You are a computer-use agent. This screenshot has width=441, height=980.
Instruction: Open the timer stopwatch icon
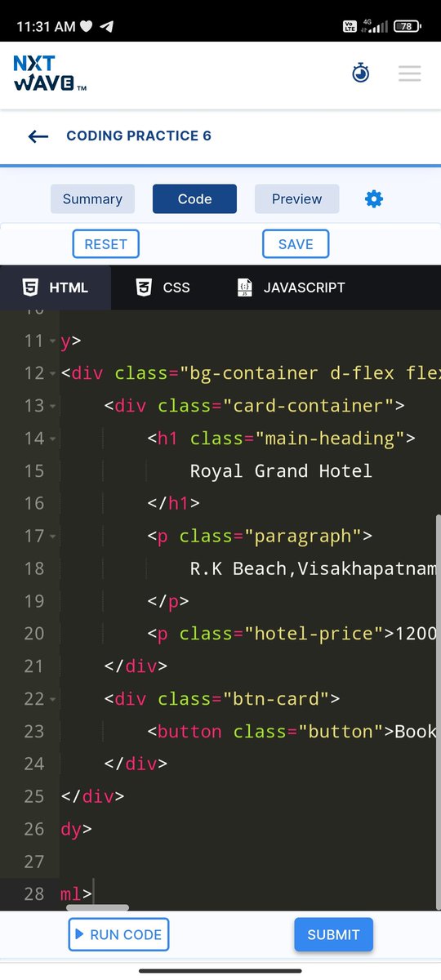click(x=360, y=73)
